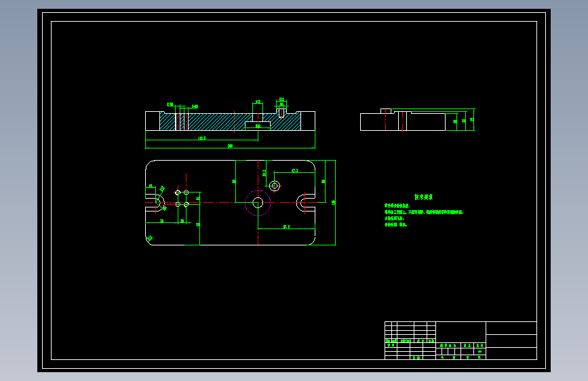Select the 比例 header cell in title block
This screenshot has height=381, width=588.
coord(480,345)
